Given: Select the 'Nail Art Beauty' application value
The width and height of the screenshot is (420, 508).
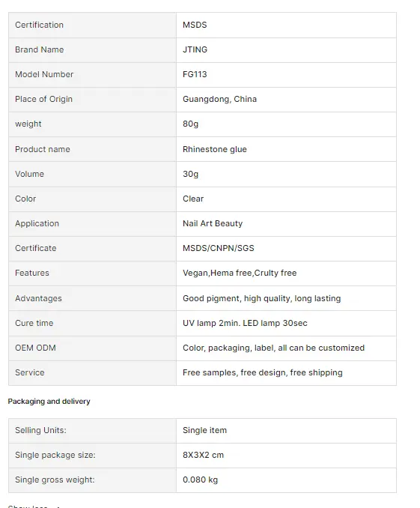Looking at the screenshot, I should (213, 223).
